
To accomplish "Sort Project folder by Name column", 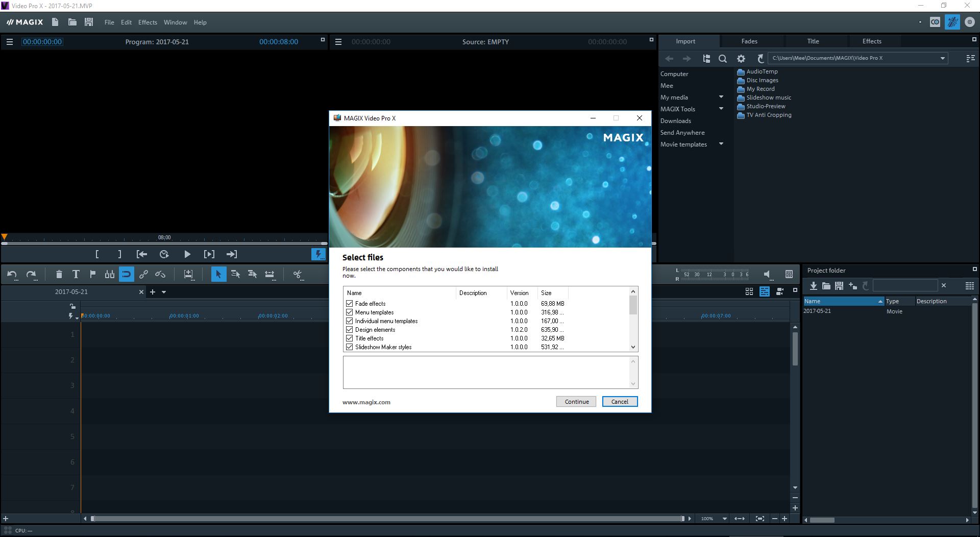I will [843, 301].
